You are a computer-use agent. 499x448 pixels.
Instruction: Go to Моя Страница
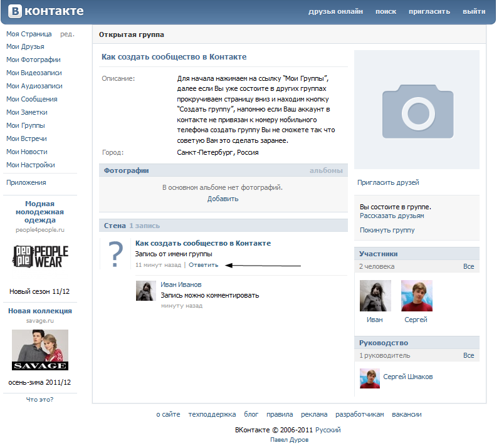pos(29,34)
